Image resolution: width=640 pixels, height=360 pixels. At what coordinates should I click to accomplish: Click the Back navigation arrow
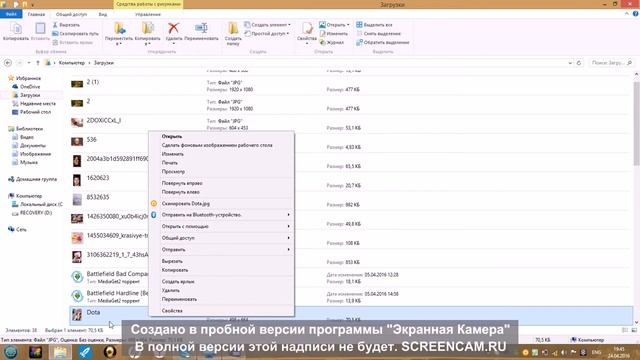8,63
